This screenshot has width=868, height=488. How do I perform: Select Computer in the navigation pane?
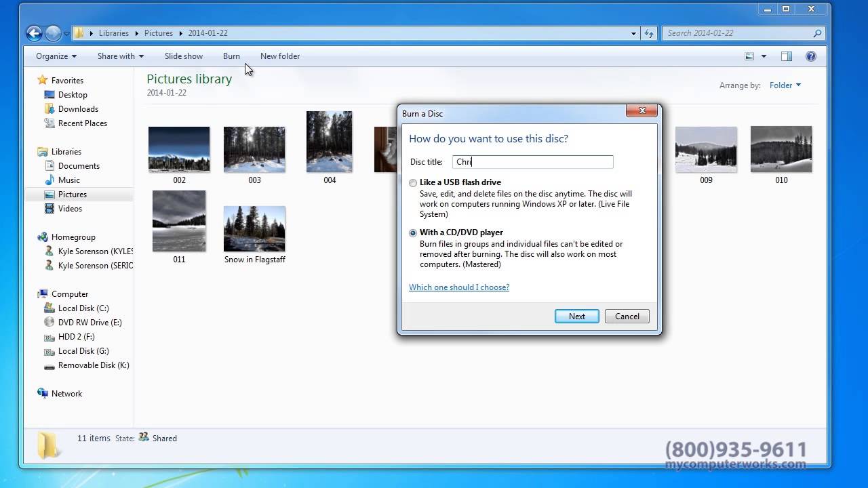pos(70,293)
